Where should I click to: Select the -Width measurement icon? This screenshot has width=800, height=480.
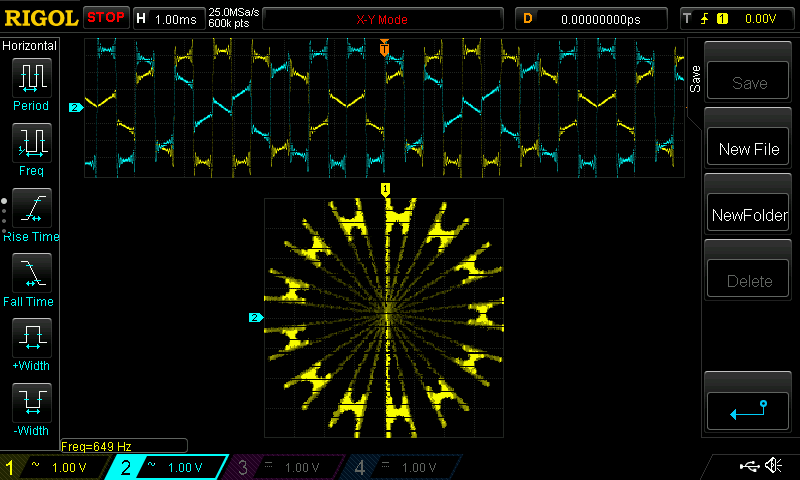click(31, 403)
